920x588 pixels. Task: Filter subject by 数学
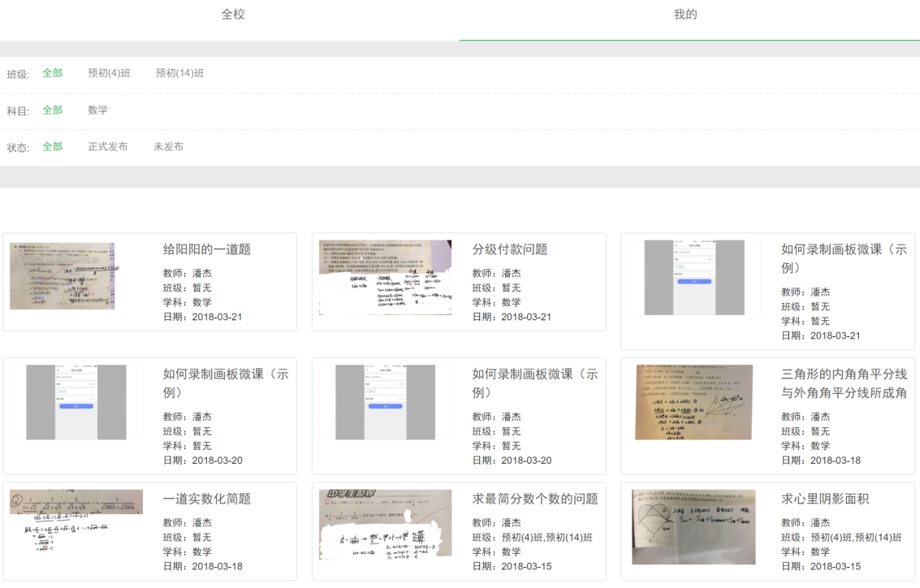pyautogui.click(x=97, y=110)
